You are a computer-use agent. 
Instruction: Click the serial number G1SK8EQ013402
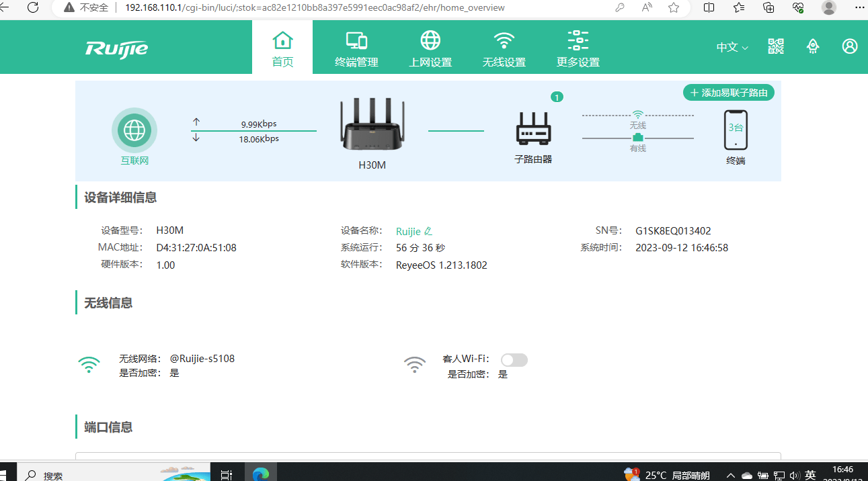click(673, 230)
